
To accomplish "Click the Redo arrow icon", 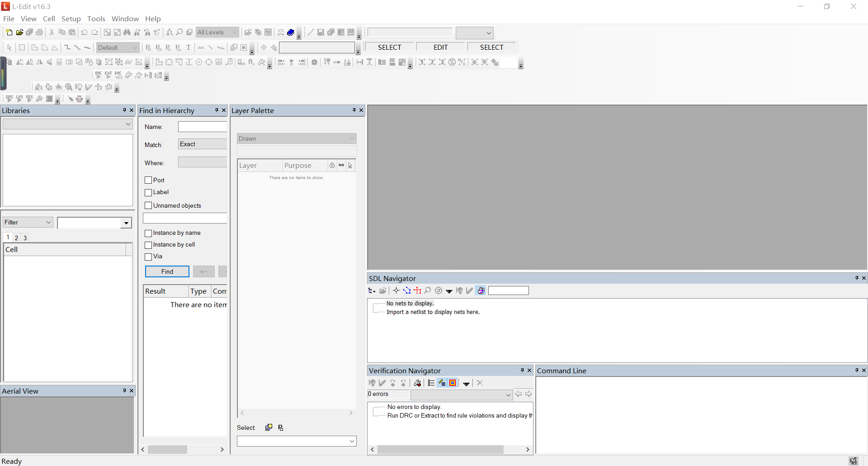I will click(94, 32).
